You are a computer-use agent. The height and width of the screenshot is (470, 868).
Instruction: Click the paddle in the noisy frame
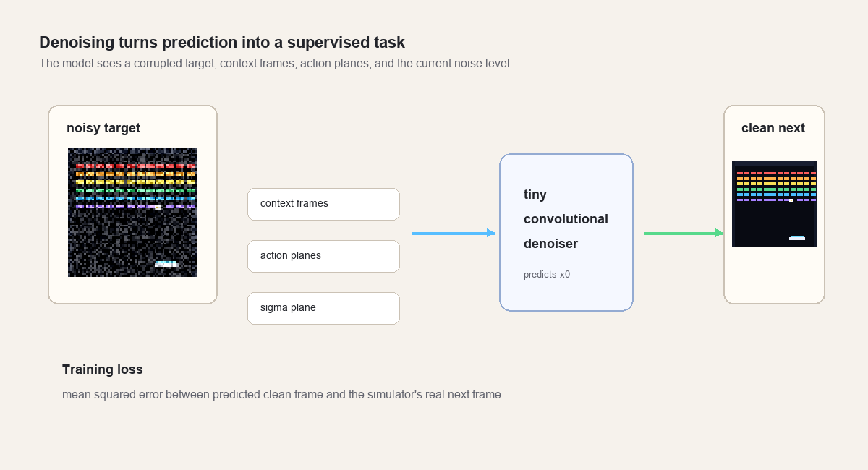pyautogui.click(x=166, y=264)
